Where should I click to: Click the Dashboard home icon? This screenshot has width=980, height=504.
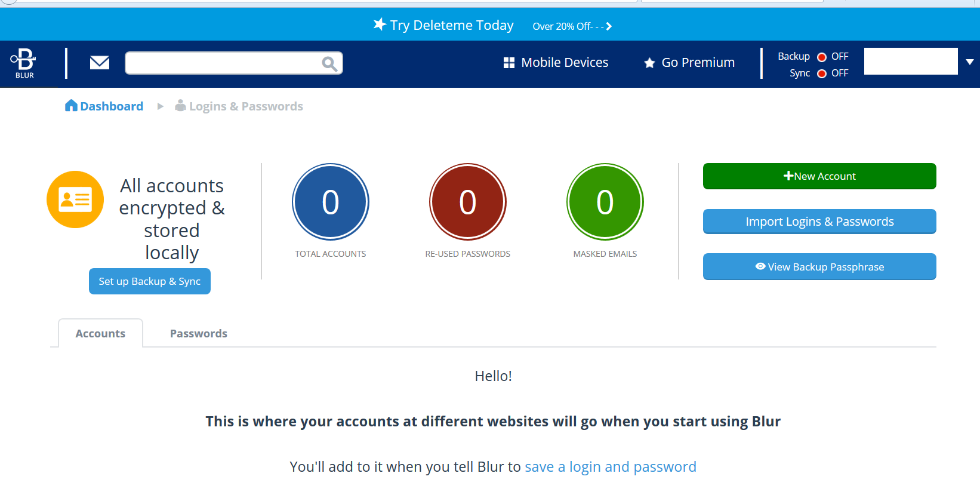tap(71, 106)
